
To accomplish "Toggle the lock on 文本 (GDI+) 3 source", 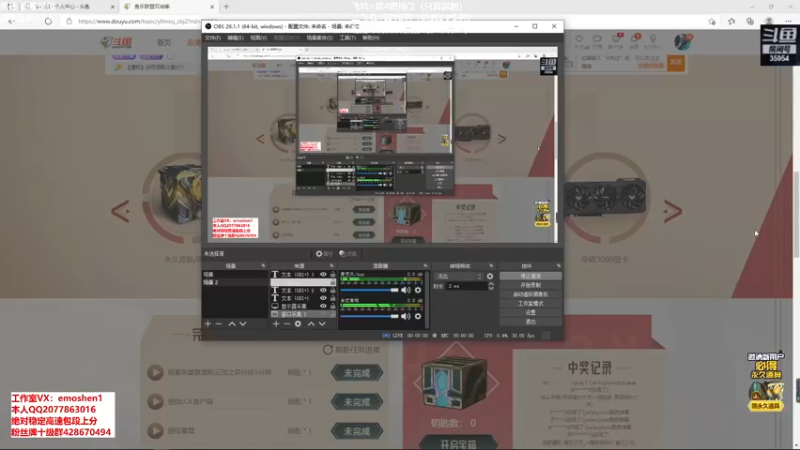I will click(333, 274).
